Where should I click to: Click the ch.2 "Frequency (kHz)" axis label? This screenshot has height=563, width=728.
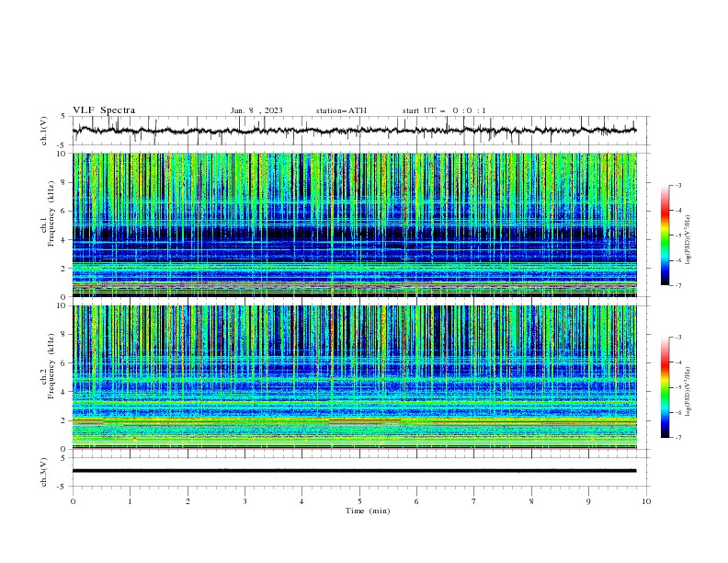(51, 365)
